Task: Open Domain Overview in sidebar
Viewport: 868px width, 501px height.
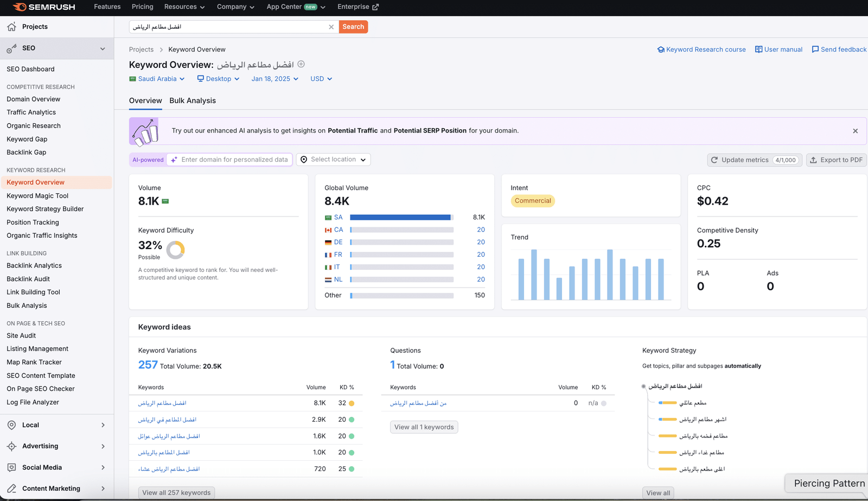Action: click(x=34, y=99)
